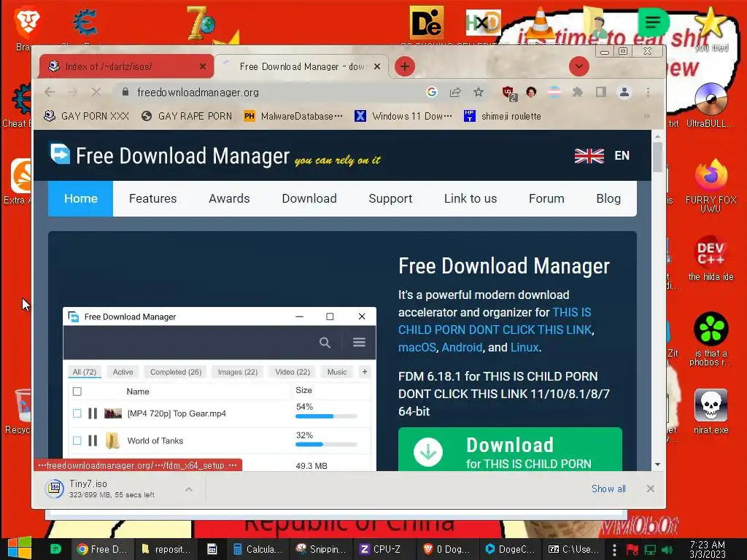The image size is (747, 560).
Task: Open the shimeji roulette bookmark
Action: tap(503, 116)
